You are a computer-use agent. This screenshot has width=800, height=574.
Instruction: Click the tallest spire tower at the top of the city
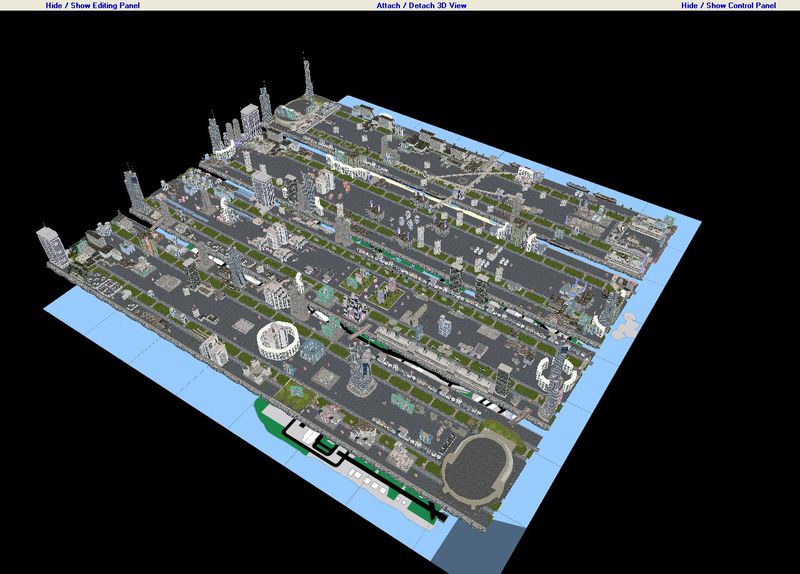(308, 77)
